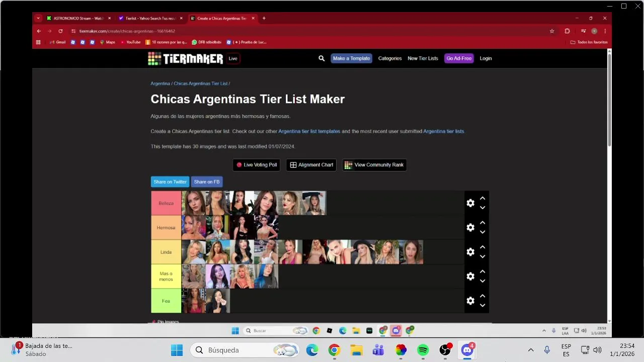The height and width of the screenshot is (362, 644).
Task: Show hidden icons chevron in outer tray
Action: 531,350
